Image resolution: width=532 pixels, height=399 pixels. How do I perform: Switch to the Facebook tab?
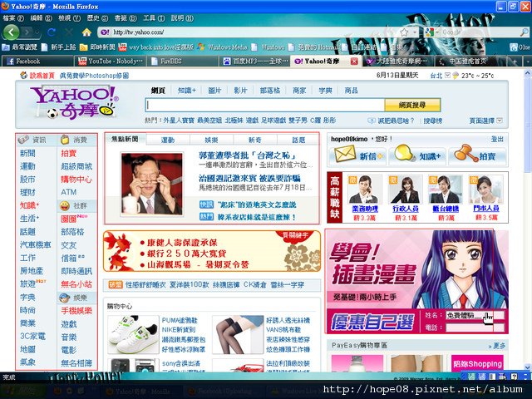pos(38,61)
